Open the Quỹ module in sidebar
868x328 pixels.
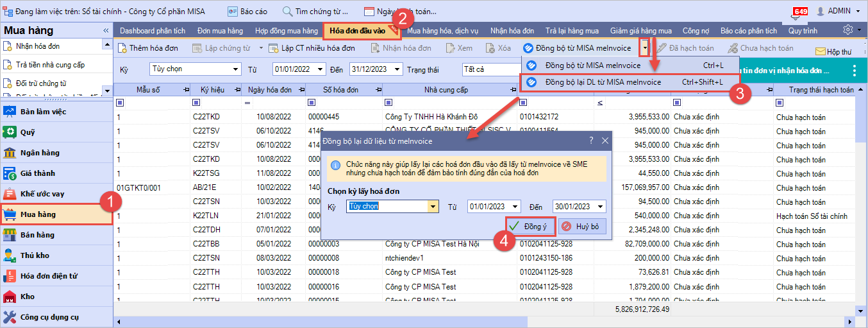[x=27, y=132]
